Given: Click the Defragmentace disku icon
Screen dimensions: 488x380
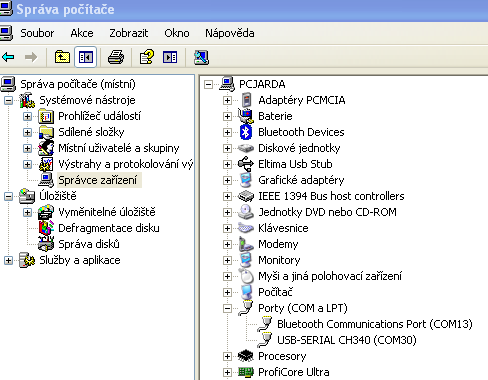Looking at the screenshot, I should (46, 228).
